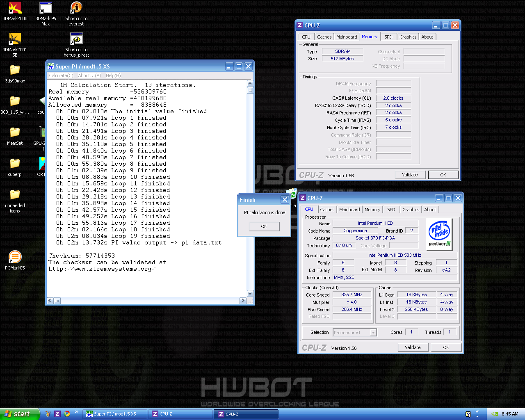Click Validate in the Memory CPU-Z window
This screenshot has width=525, height=420.
(x=410, y=175)
